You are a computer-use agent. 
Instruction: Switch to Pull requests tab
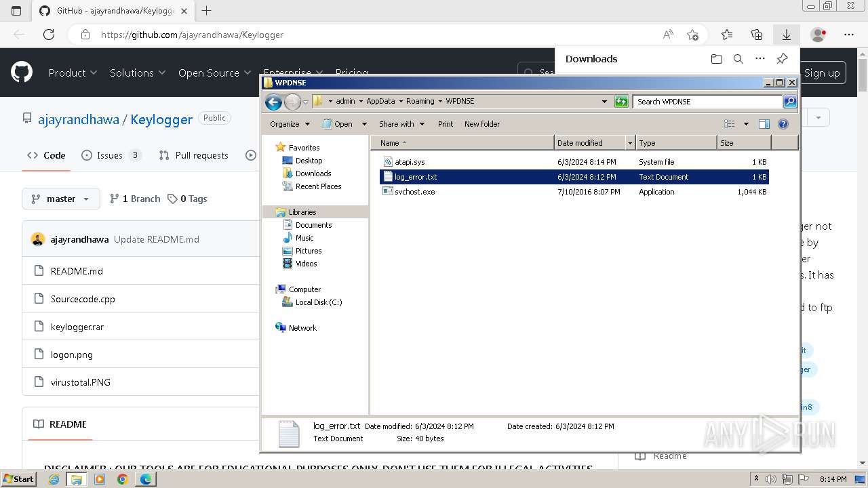pyautogui.click(x=194, y=155)
